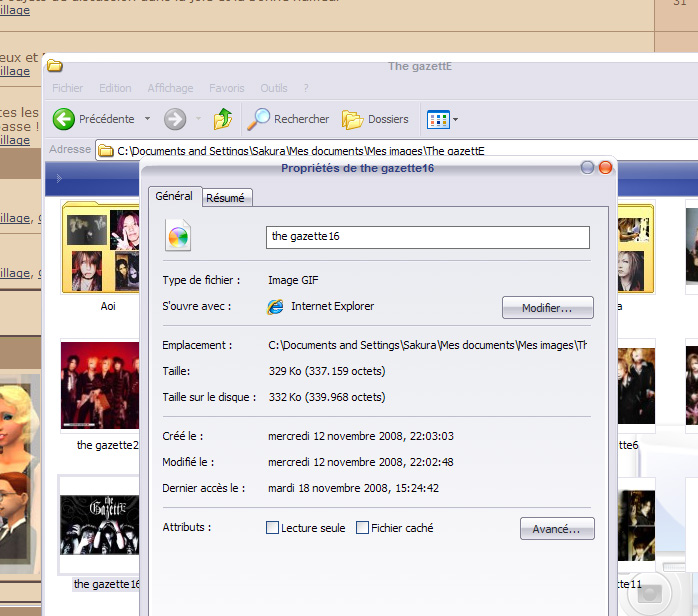Click the Internet Explorer icon in properties
This screenshot has height=616, width=698.
[x=275, y=307]
